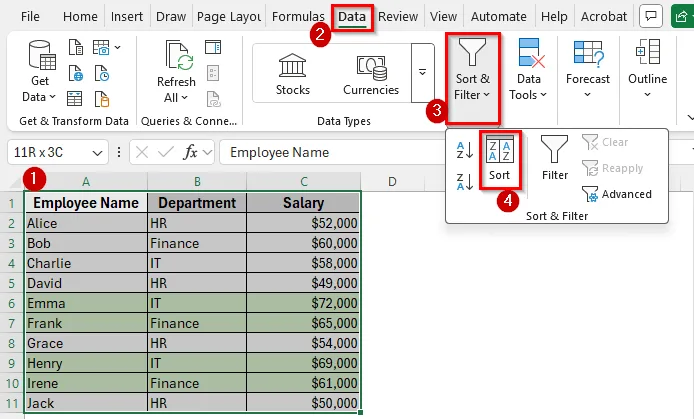Click the Department header cell

[x=197, y=203]
